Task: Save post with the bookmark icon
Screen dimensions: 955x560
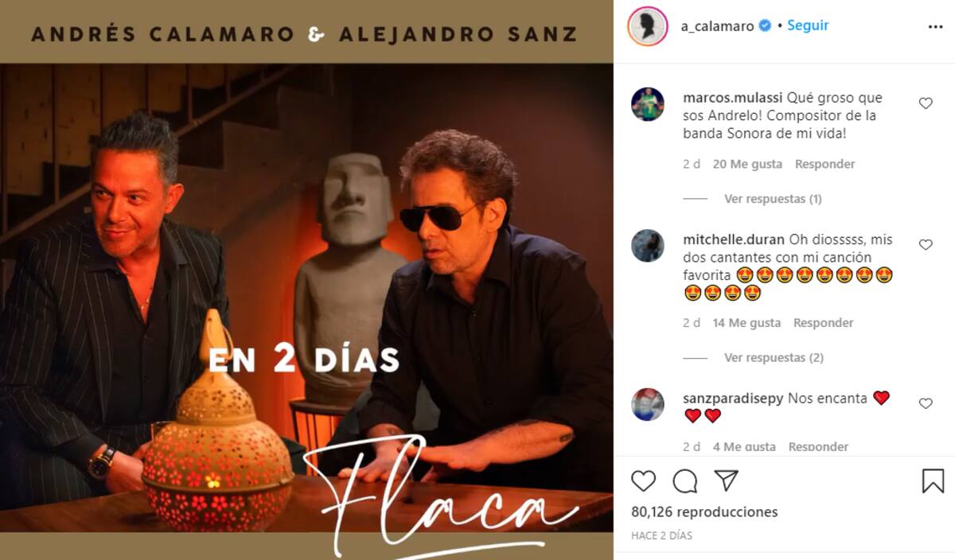Action: tap(933, 480)
